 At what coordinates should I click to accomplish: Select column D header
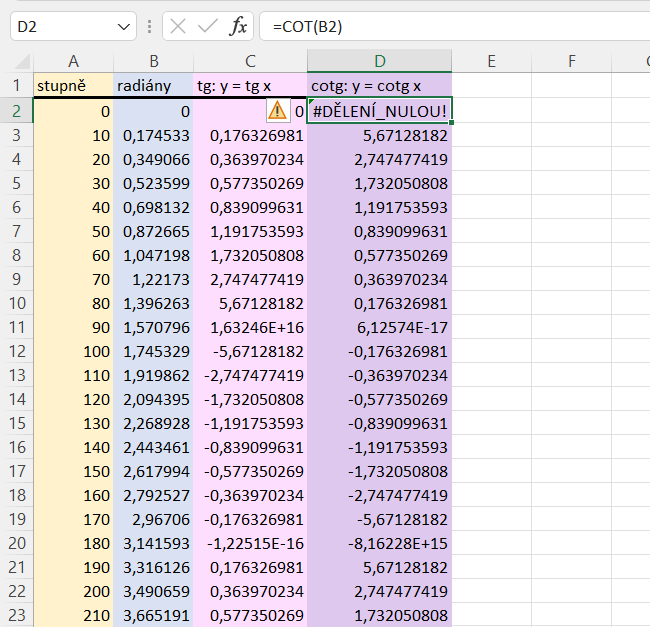pyautogui.click(x=379, y=62)
